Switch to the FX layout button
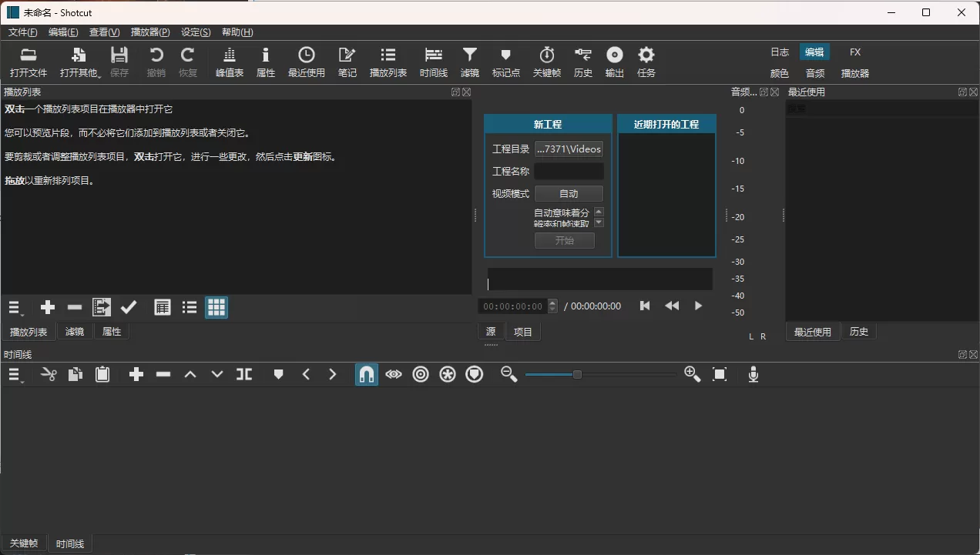Image resolution: width=980 pixels, height=555 pixels. tap(854, 52)
